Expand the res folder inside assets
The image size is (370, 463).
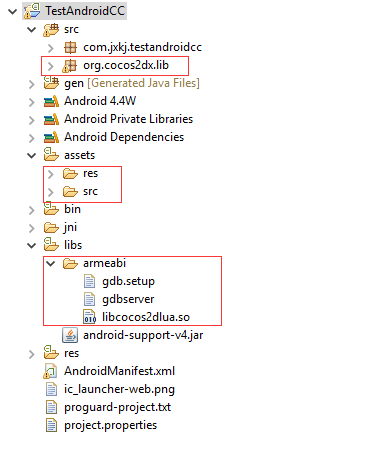coord(51,174)
